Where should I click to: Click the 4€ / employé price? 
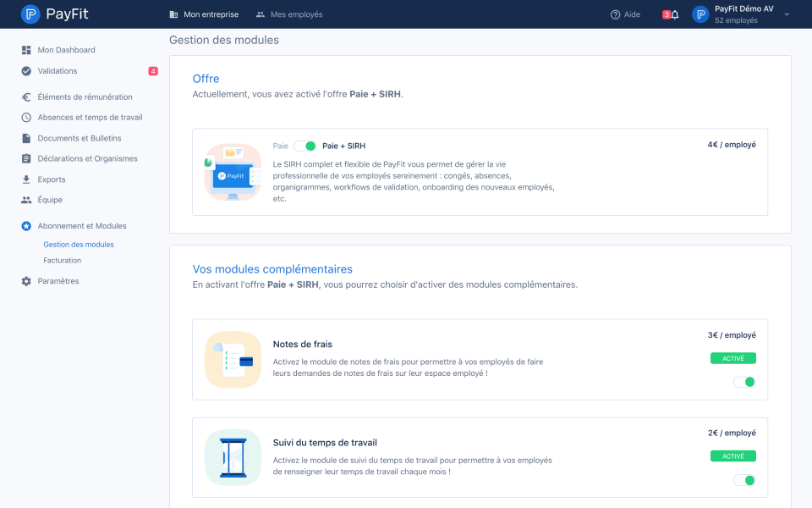[x=732, y=145]
